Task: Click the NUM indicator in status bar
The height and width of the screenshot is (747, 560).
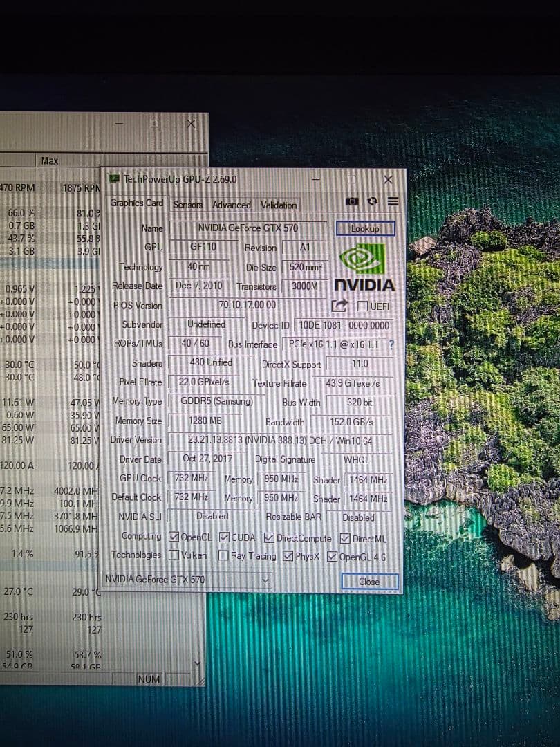Action: pyautogui.click(x=149, y=679)
